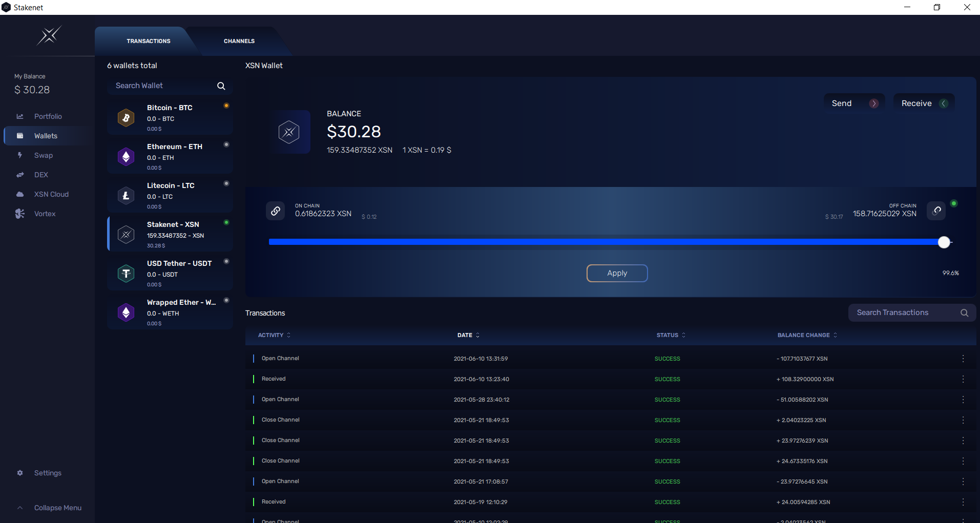Click the green off-chain status dot
Image resolution: width=980 pixels, height=523 pixels.
[x=954, y=203]
